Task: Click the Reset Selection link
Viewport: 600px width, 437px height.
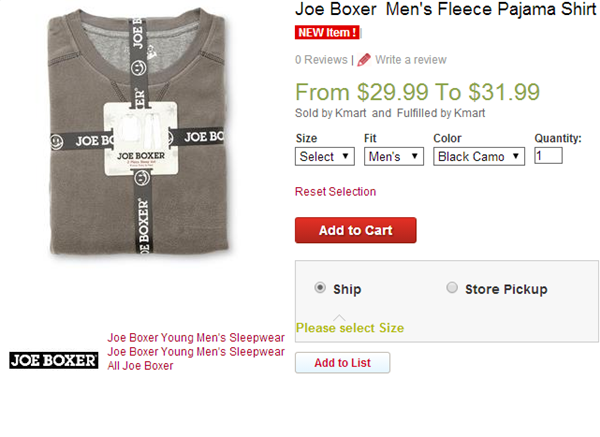Action: coord(335,192)
